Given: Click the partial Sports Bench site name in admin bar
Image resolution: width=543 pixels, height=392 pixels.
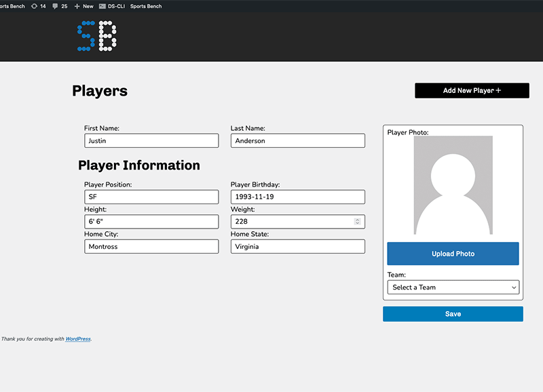Looking at the screenshot, I should (x=12, y=6).
